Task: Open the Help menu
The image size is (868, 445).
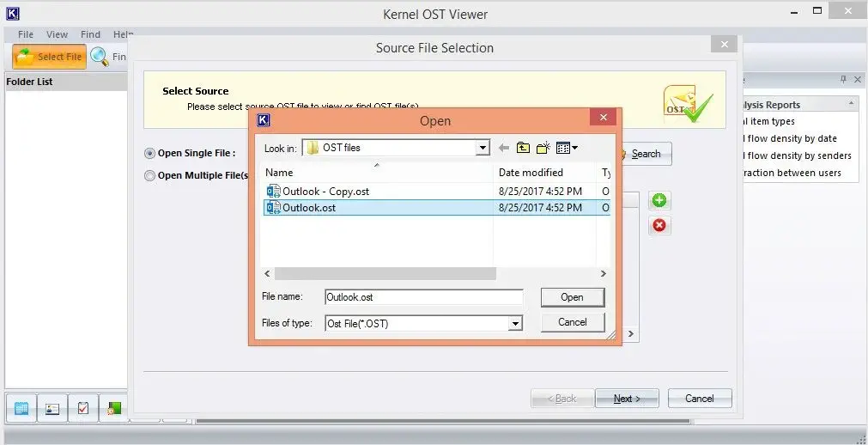Action: [123, 34]
